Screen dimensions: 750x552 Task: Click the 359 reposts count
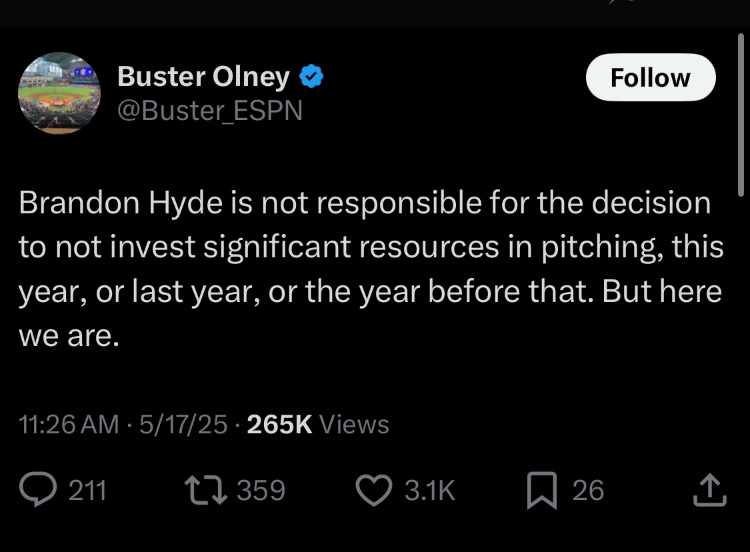(261, 490)
